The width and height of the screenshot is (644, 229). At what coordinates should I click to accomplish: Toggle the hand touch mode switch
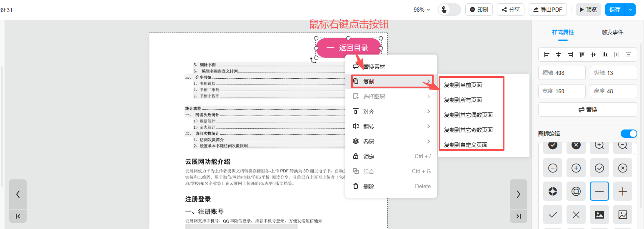[449, 10]
